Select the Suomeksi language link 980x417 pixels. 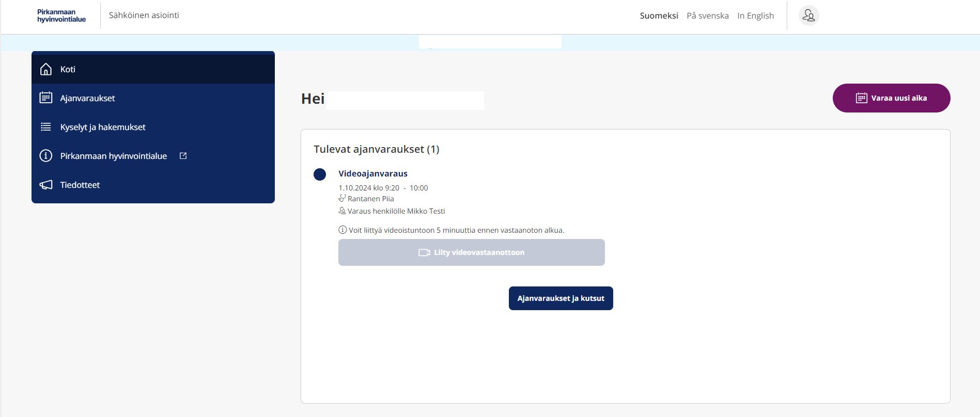click(x=659, y=15)
